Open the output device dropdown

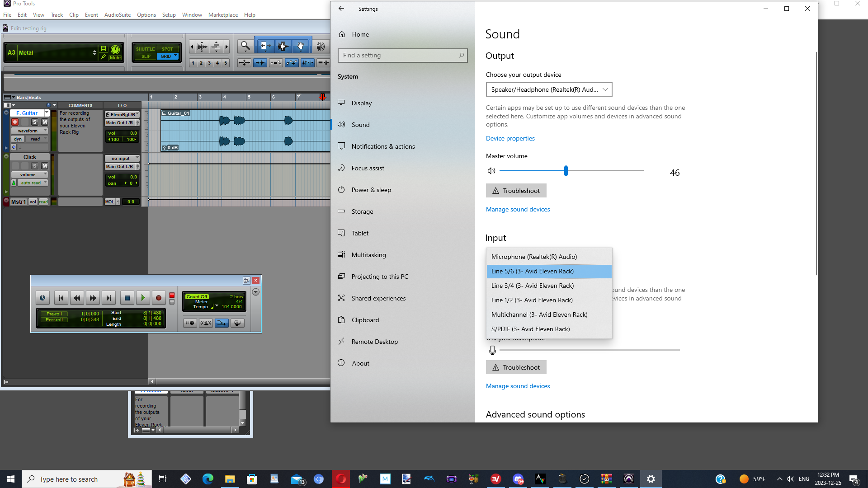pos(549,89)
